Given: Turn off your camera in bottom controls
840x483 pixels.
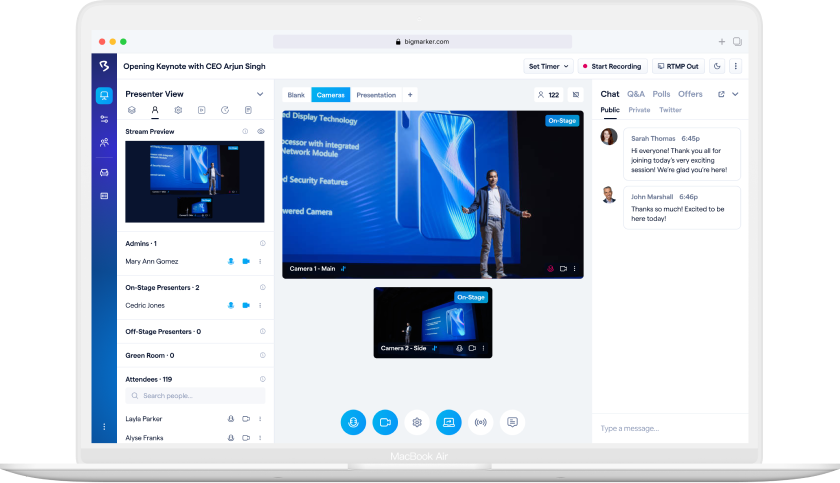Looking at the screenshot, I should (x=385, y=422).
